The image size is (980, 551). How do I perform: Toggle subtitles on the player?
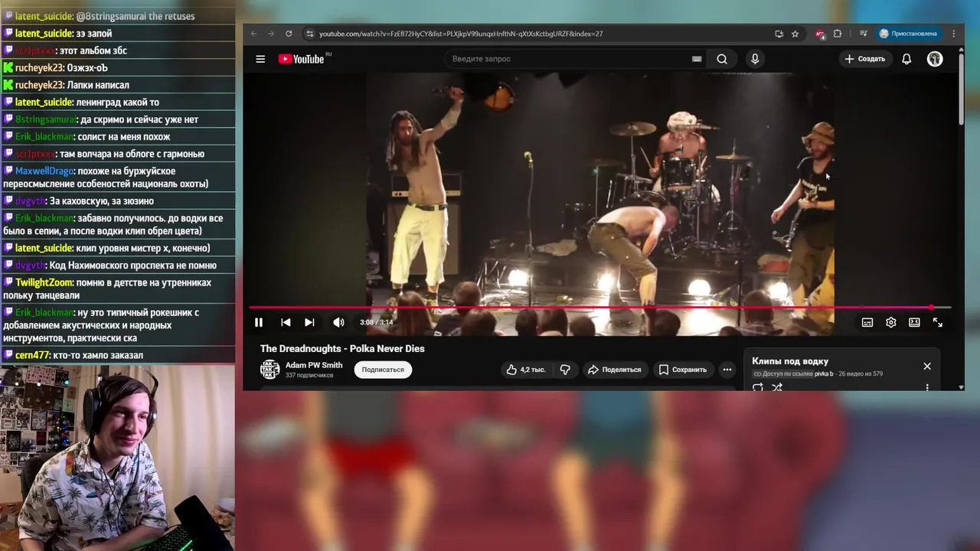867,322
